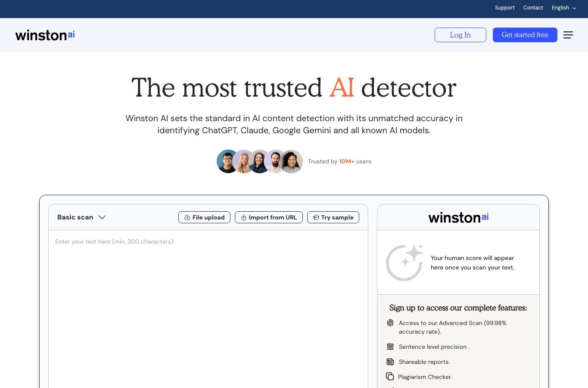Click the fingerprint icon beside Advanced Scan
The image size is (588, 388).
390,323
